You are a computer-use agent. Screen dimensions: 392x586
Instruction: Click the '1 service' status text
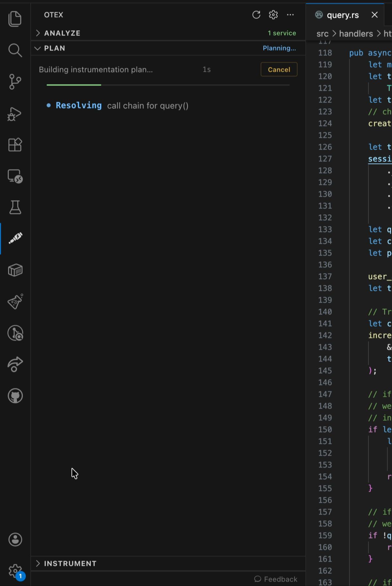pos(282,33)
